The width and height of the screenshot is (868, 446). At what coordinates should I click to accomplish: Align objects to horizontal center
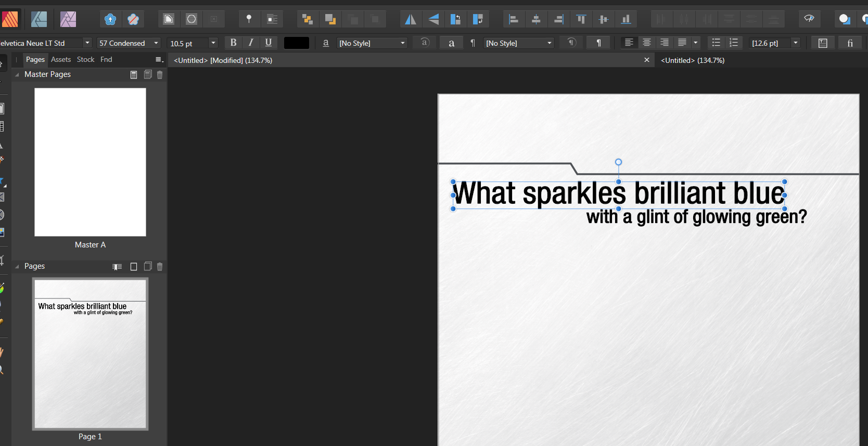536,19
